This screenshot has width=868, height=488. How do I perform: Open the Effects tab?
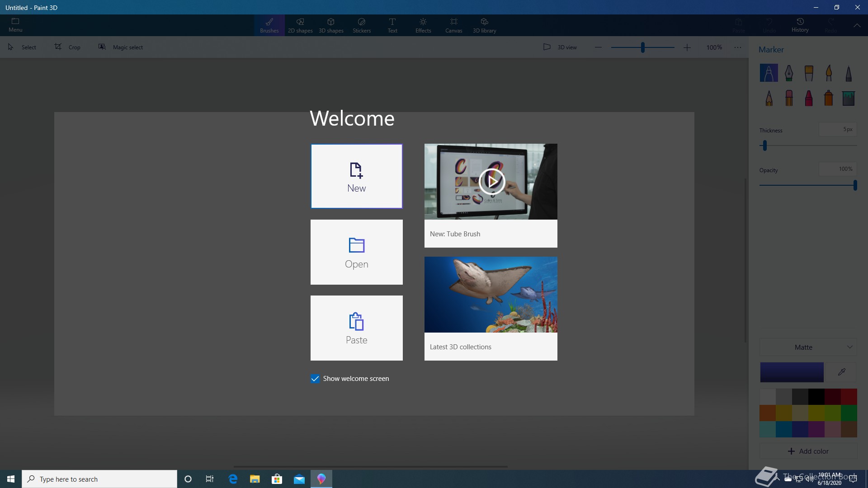[x=423, y=25]
